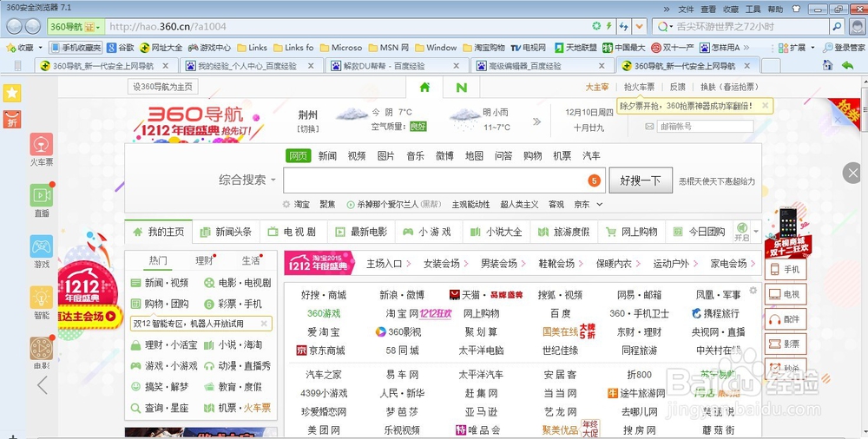Image resolution: width=868 pixels, height=439 pixels.
Task: Click the orange 5 badge in search box
Action: pos(594,180)
